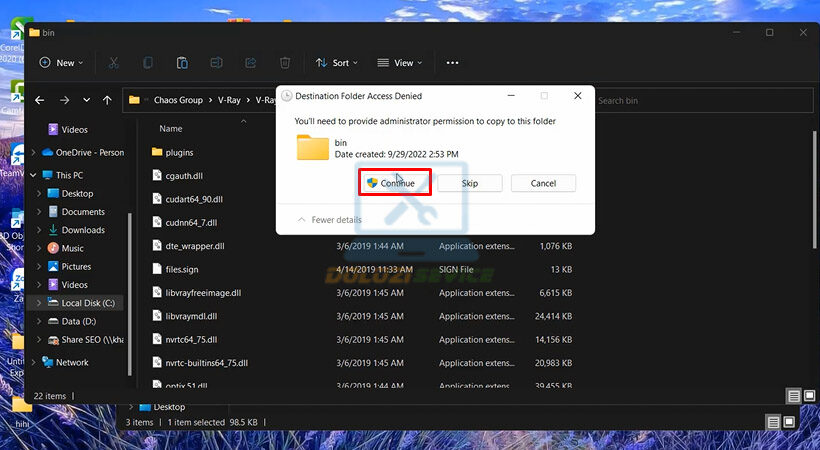Click the Up arrow navigation icon
Viewport: 820px width, 450px height.
[x=107, y=100]
